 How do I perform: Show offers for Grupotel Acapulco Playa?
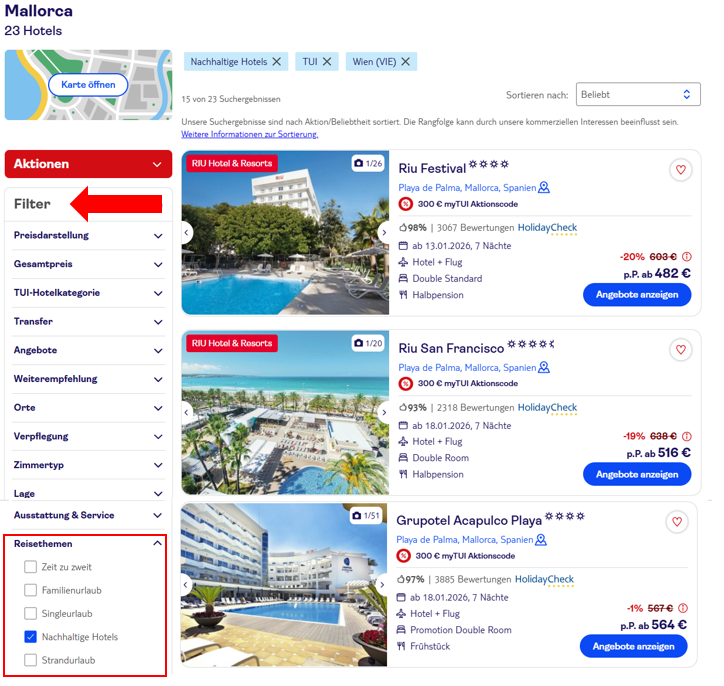[633, 646]
